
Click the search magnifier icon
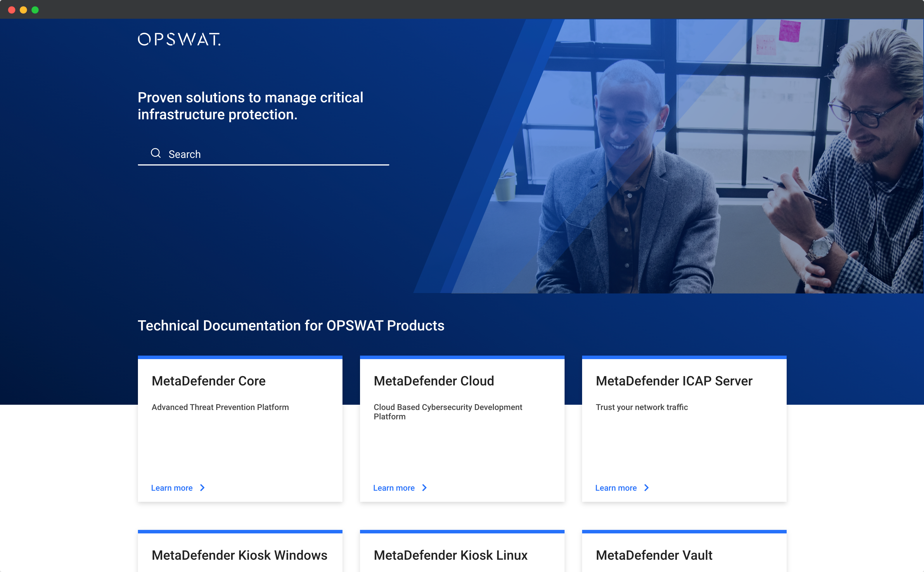point(156,153)
